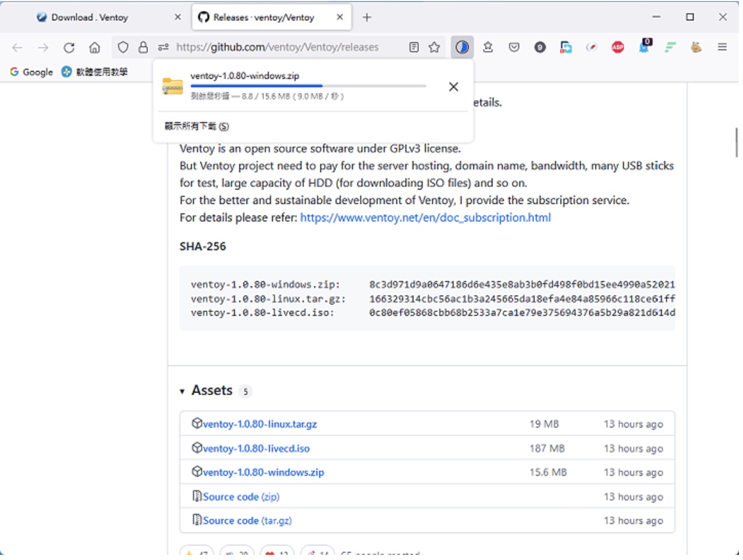Click the brown animal extension icon
The image size is (743, 560).
pyautogui.click(x=697, y=48)
